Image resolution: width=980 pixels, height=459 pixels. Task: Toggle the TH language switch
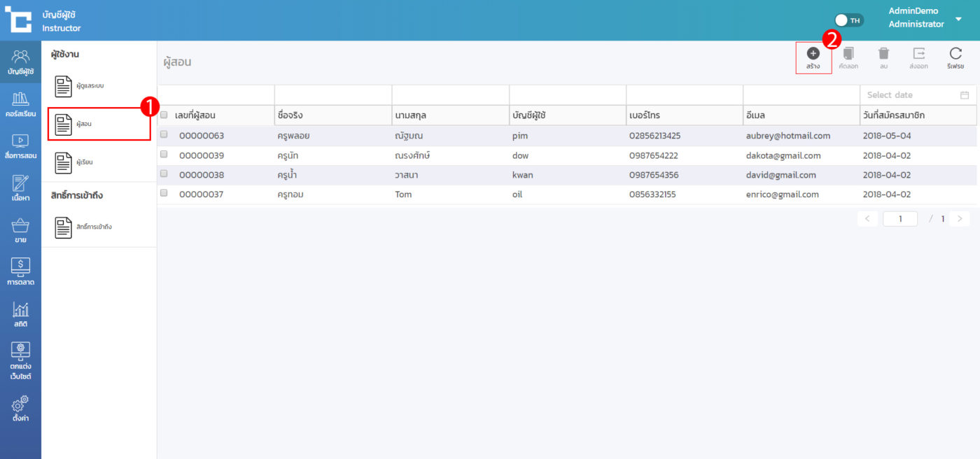tap(849, 20)
